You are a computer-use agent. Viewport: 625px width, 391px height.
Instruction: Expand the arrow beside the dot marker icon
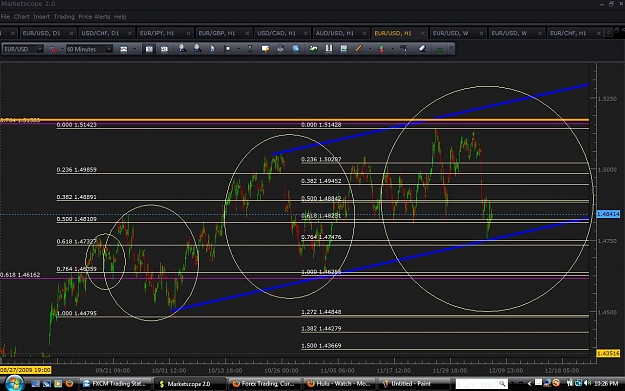point(238,49)
